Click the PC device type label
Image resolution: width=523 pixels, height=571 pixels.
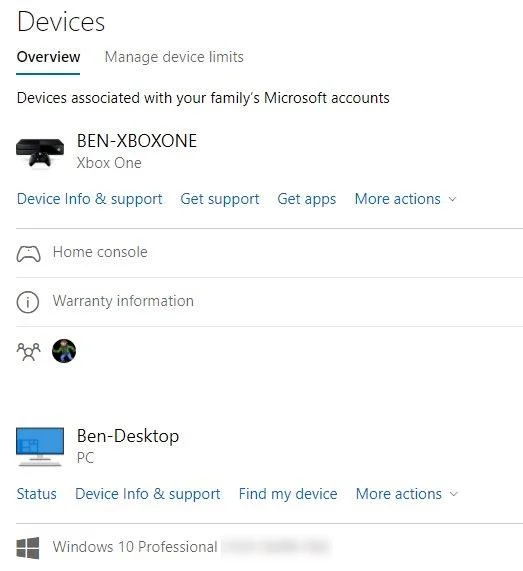coord(85,458)
